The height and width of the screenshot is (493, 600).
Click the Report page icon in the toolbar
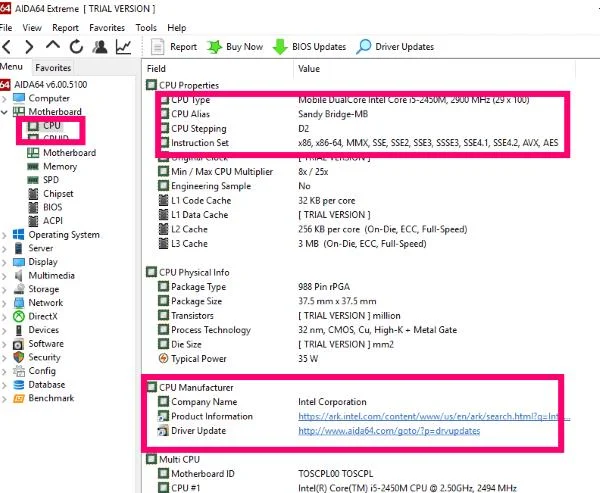click(x=157, y=47)
